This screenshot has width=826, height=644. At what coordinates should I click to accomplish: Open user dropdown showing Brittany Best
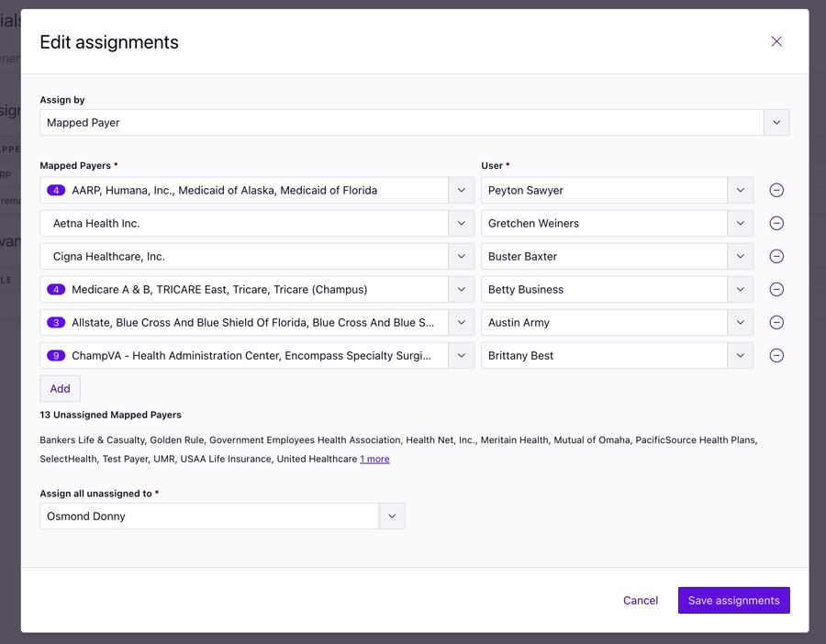(740, 355)
